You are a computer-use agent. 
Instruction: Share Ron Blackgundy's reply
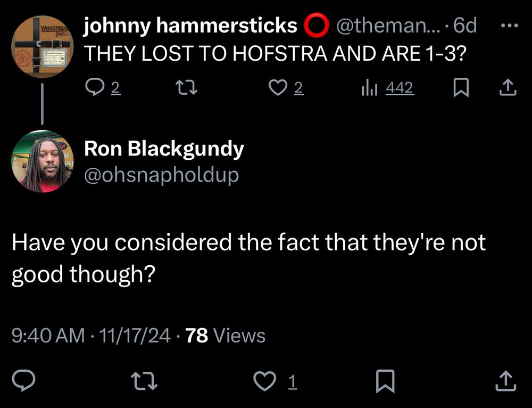(506, 381)
